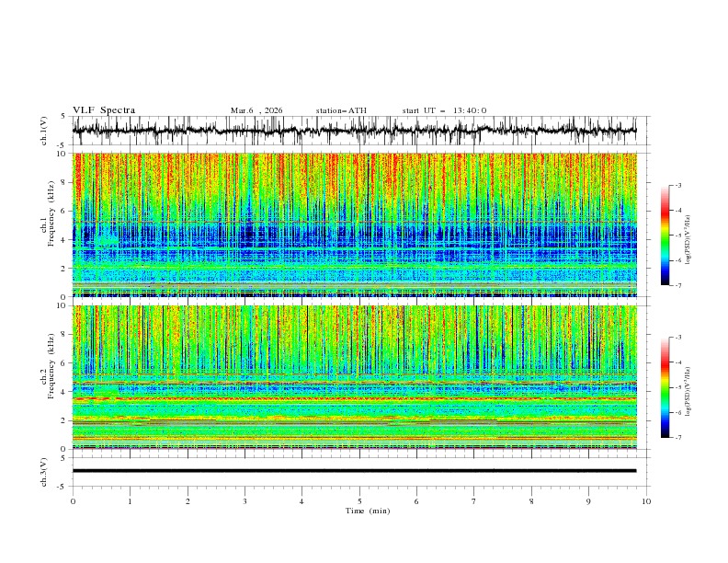728x563 pixels.
Task: Click the '-7' value on lower colorbar
Action: (x=678, y=438)
